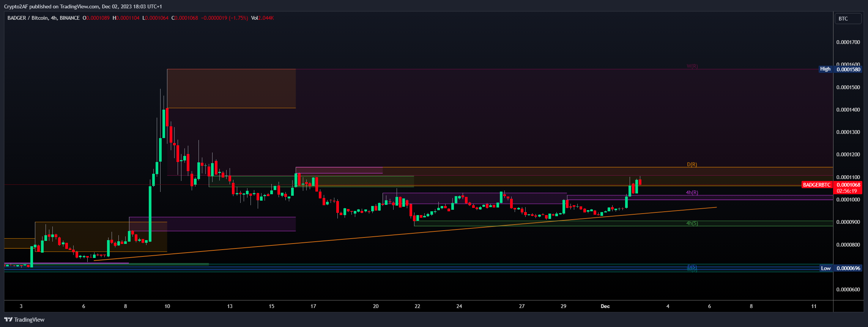
Task: Click the 4h(S) support label
Action: coord(692,223)
